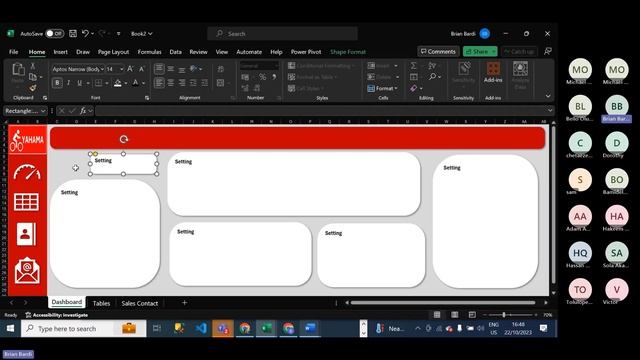
Task: Open the Add-ins button
Action: [493, 73]
